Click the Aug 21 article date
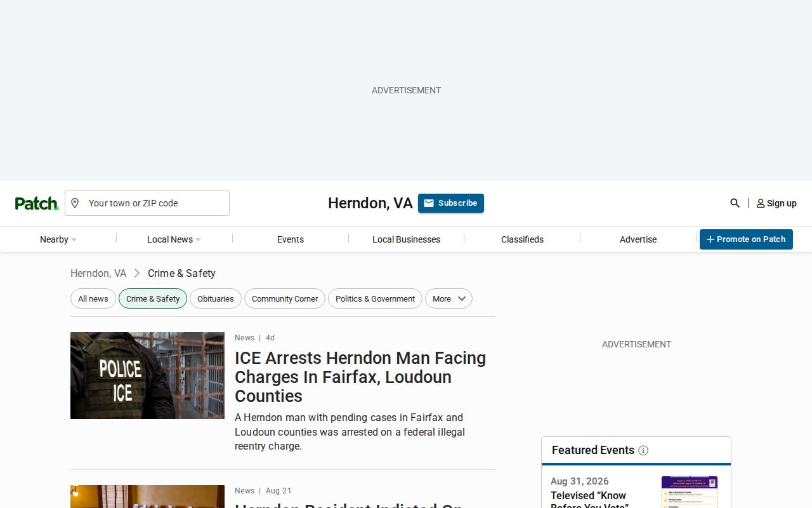This screenshot has height=508, width=812. tap(278, 491)
